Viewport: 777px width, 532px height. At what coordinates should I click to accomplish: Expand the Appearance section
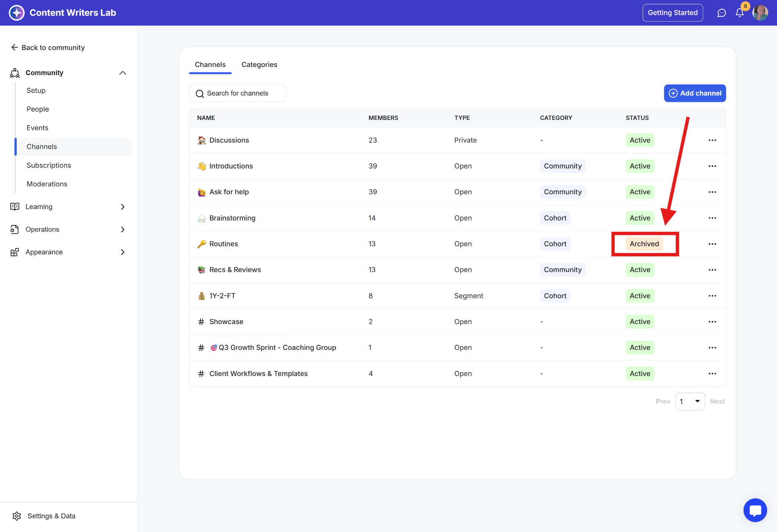[x=123, y=252]
